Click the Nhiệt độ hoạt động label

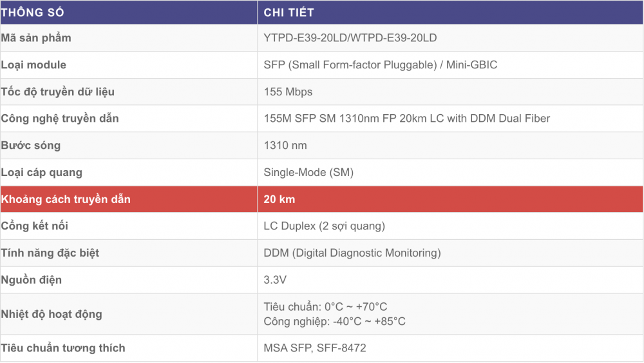[52, 314]
